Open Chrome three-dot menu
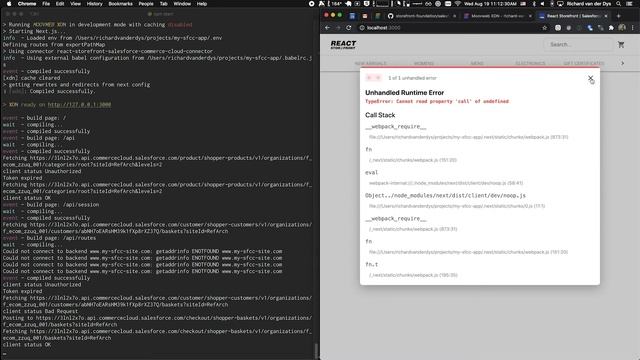 click(x=633, y=28)
